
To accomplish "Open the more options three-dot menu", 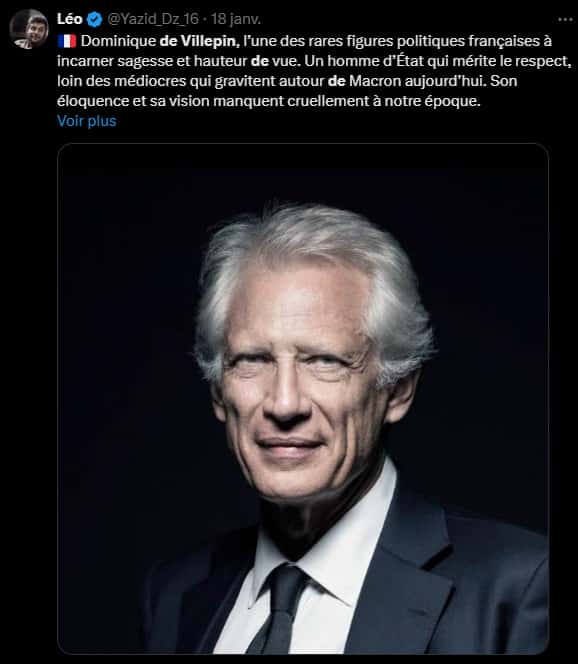I will [x=565, y=19].
